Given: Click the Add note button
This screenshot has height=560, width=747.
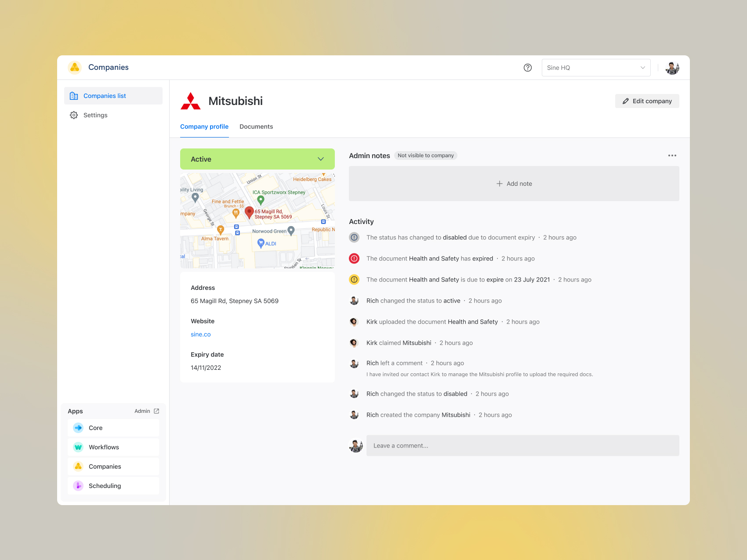Looking at the screenshot, I should 514,184.
